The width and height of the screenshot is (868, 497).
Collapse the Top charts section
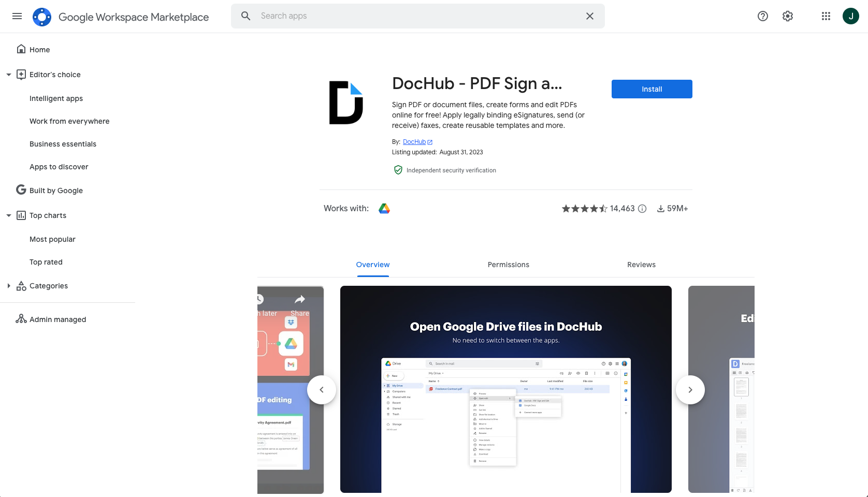(x=9, y=215)
